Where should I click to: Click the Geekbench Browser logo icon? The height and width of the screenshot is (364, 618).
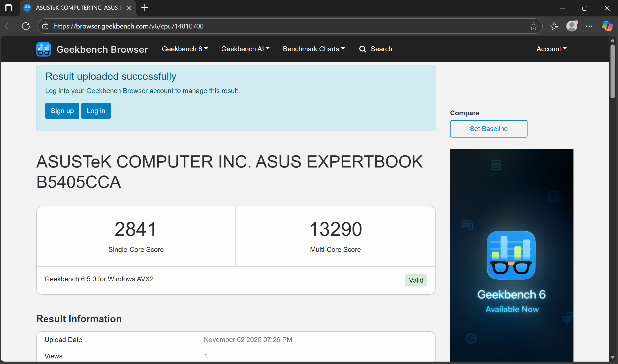(44, 49)
